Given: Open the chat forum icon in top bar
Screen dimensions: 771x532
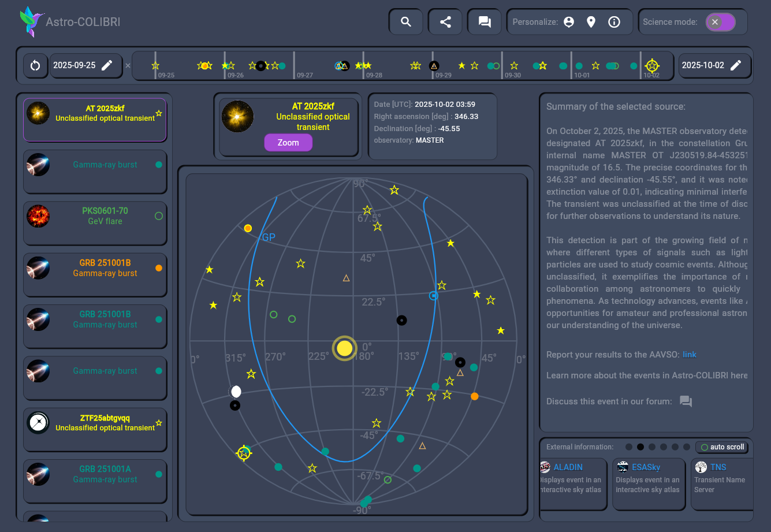Looking at the screenshot, I should point(485,22).
